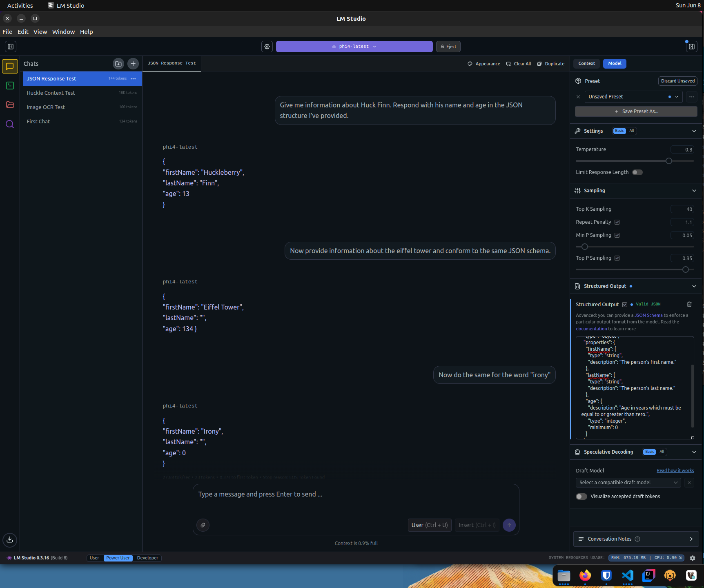
Task: Open My Models folder icon in sidebar
Action: coord(10,105)
